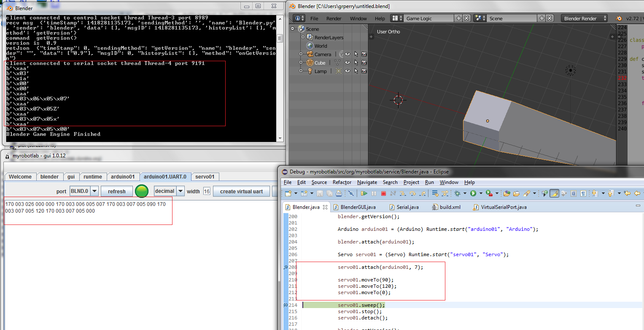Terminate the debug session with red stop icon
This screenshot has width=644, height=330.
point(383,193)
